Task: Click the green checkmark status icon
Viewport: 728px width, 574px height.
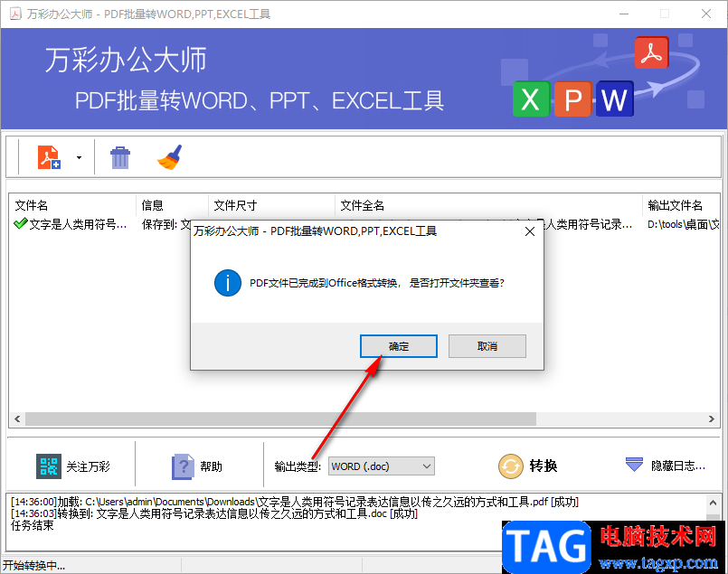Action: 21,223
